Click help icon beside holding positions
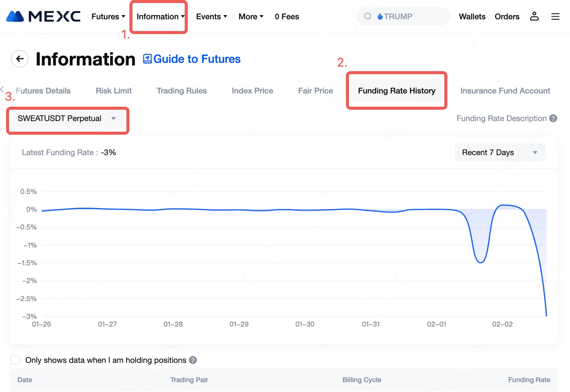570x392 pixels. (x=193, y=360)
